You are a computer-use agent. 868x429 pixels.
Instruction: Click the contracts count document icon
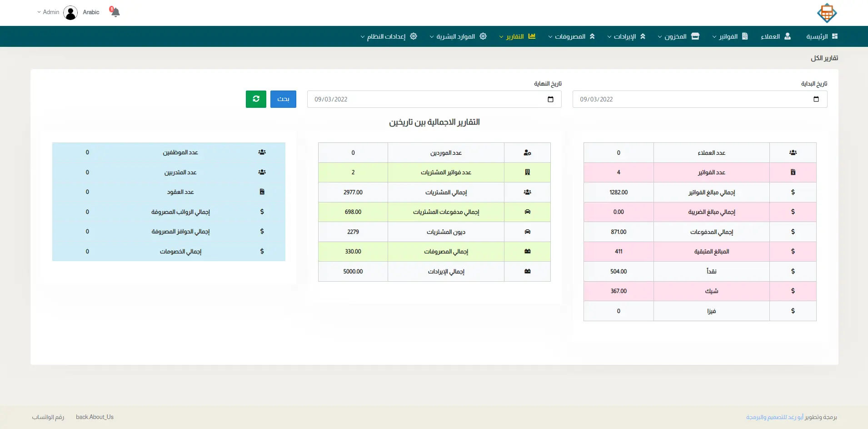(x=262, y=192)
